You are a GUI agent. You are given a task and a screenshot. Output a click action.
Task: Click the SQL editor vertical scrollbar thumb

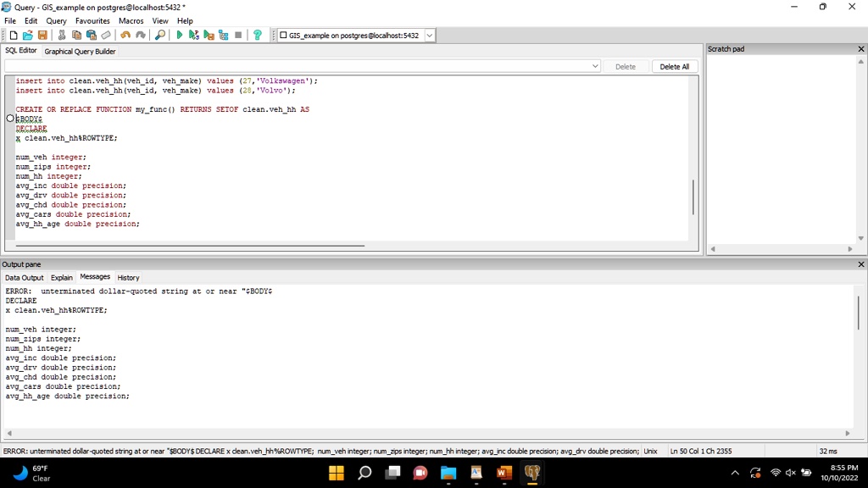693,197
